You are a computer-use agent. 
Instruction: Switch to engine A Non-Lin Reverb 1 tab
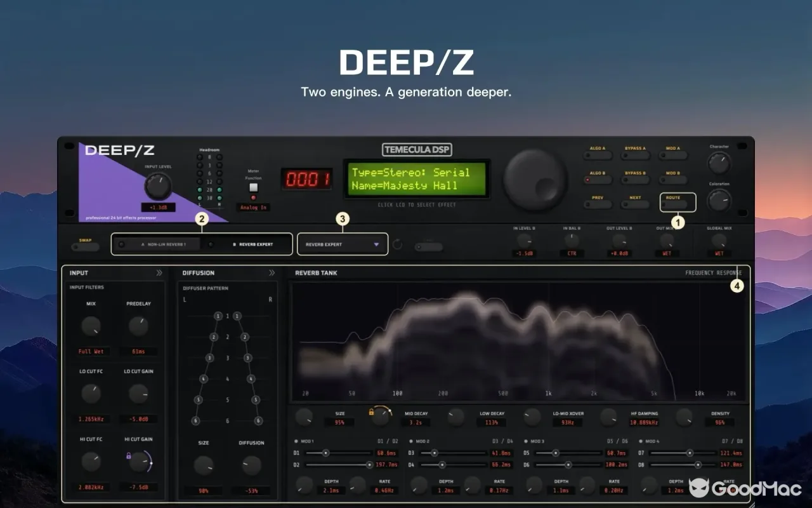coord(159,244)
